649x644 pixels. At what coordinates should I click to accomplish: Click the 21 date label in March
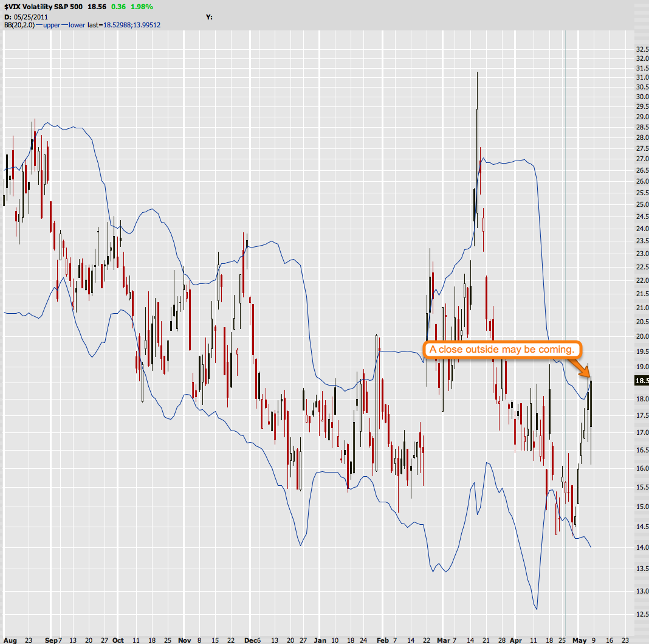pos(486,640)
